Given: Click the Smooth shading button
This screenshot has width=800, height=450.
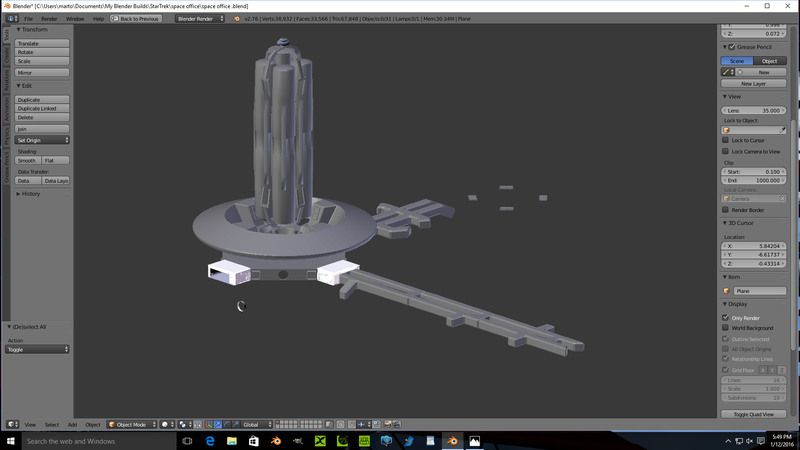Looking at the screenshot, I should (x=28, y=160).
